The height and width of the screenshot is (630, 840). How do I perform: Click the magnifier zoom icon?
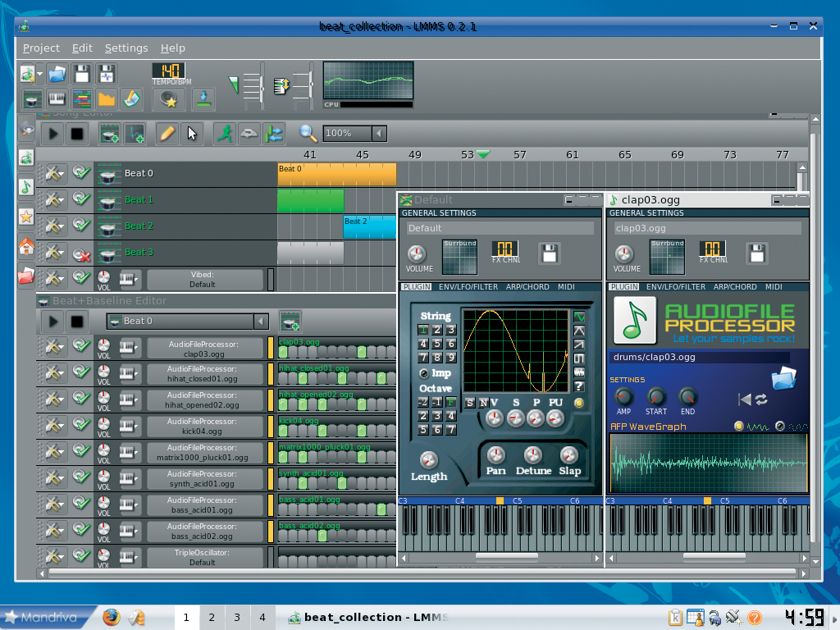click(x=308, y=133)
